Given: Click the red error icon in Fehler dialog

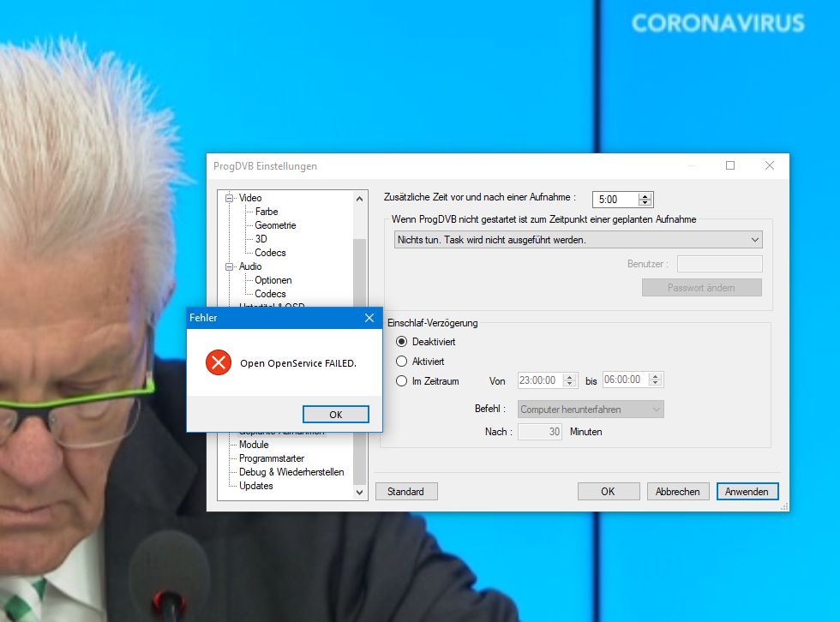Looking at the screenshot, I should (219, 363).
